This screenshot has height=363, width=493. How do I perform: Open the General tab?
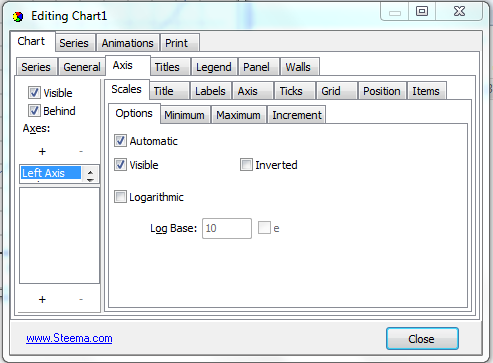pos(82,67)
